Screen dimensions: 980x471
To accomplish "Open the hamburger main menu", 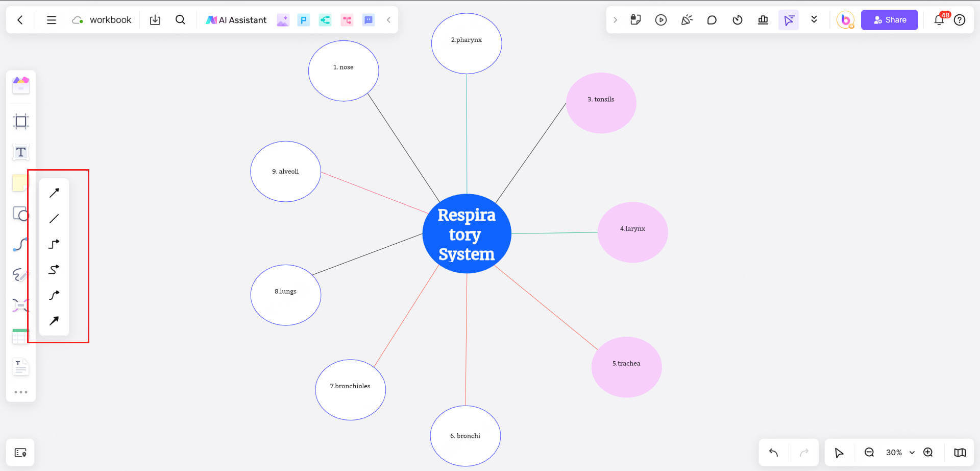I will [x=52, y=20].
